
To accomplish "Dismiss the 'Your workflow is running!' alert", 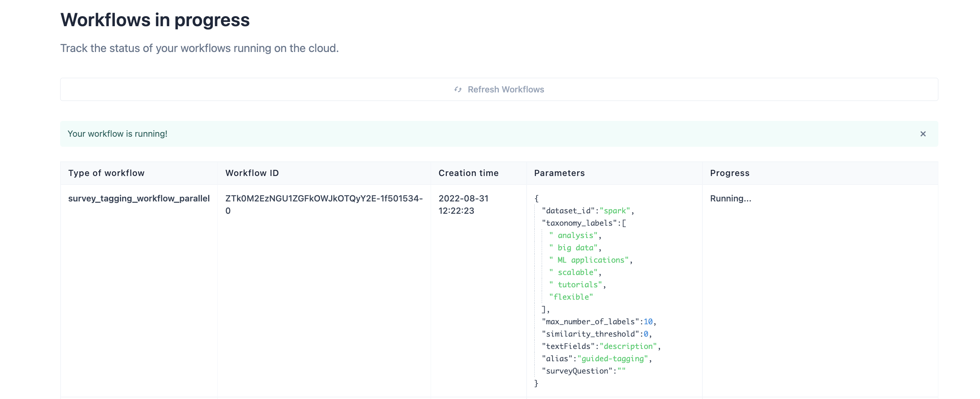I will pyautogui.click(x=923, y=134).
